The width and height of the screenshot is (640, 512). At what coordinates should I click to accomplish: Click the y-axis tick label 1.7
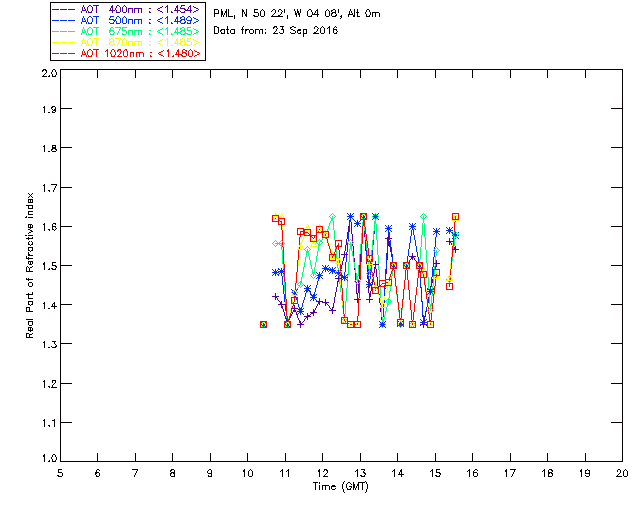point(49,188)
